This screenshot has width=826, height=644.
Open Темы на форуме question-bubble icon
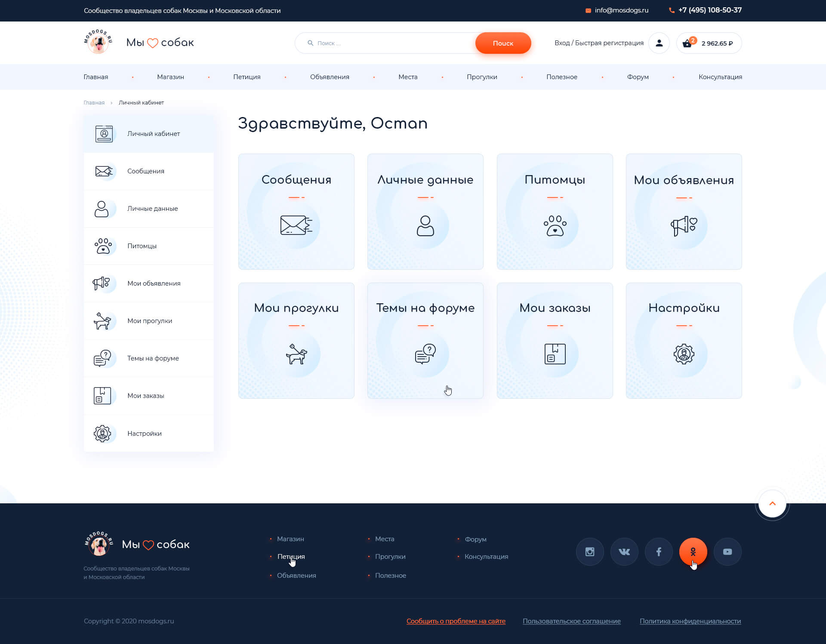[425, 353]
